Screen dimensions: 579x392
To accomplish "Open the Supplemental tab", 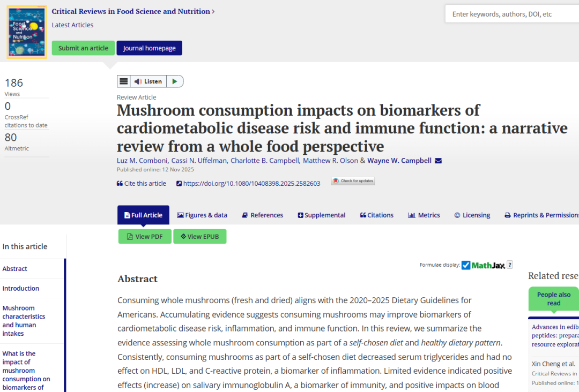I will 322,215.
